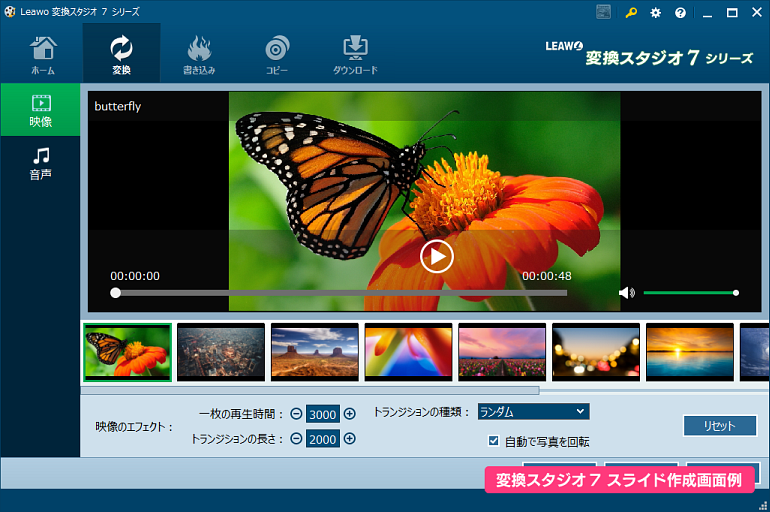This screenshot has width=770, height=512.
Task: Select the bokeh lights thumbnail
Action: click(596, 352)
